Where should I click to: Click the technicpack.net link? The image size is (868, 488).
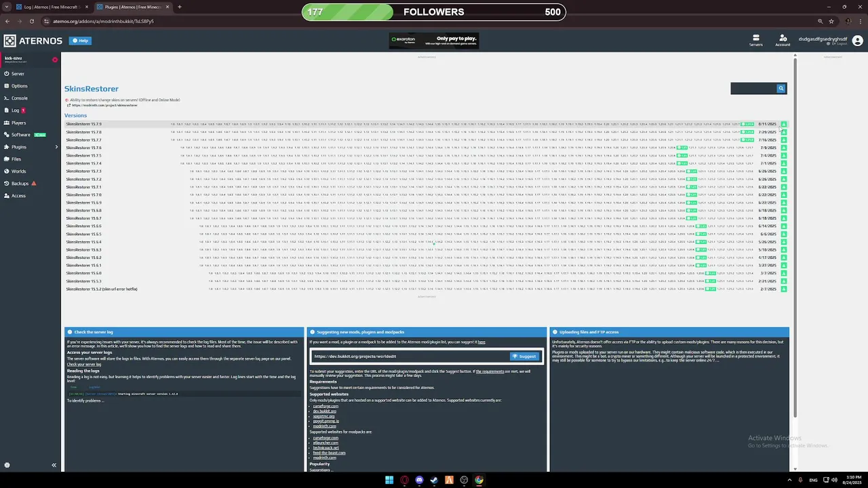pyautogui.click(x=325, y=448)
